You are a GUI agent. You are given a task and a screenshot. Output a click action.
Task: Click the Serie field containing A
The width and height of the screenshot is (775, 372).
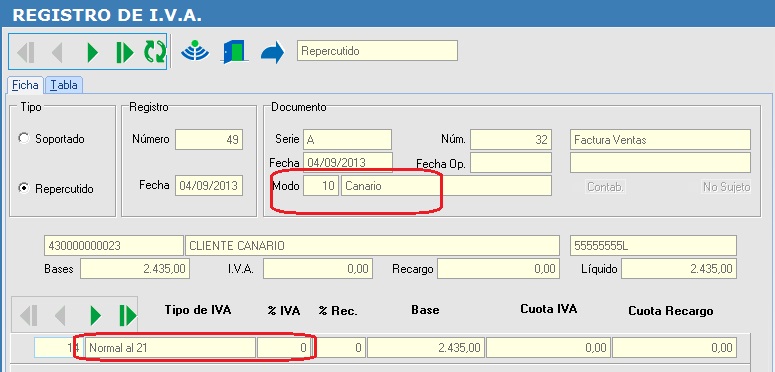pyautogui.click(x=347, y=139)
